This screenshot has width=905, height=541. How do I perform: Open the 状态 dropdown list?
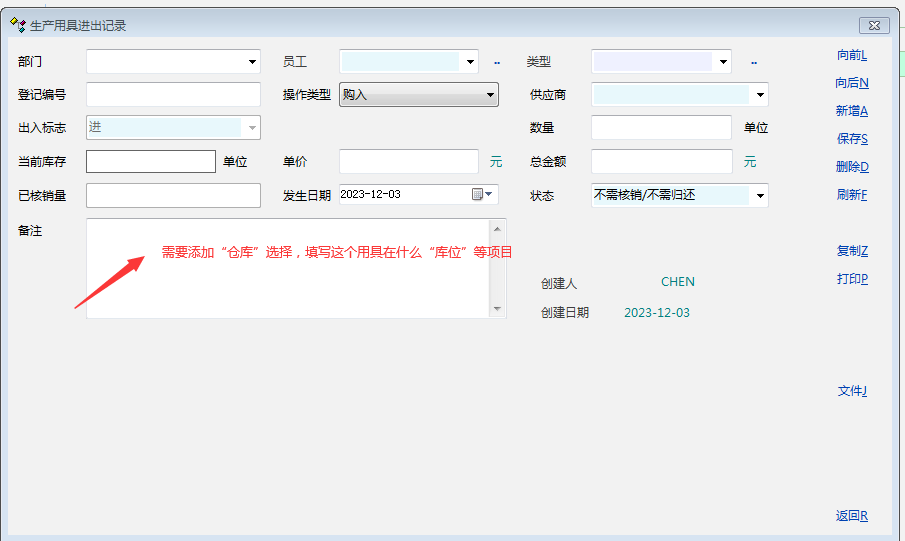pyautogui.click(x=760, y=196)
